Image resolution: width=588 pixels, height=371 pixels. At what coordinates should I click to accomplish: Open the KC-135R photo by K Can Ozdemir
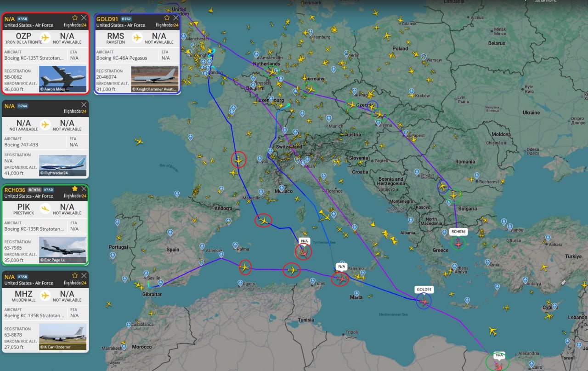click(x=63, y=337)
